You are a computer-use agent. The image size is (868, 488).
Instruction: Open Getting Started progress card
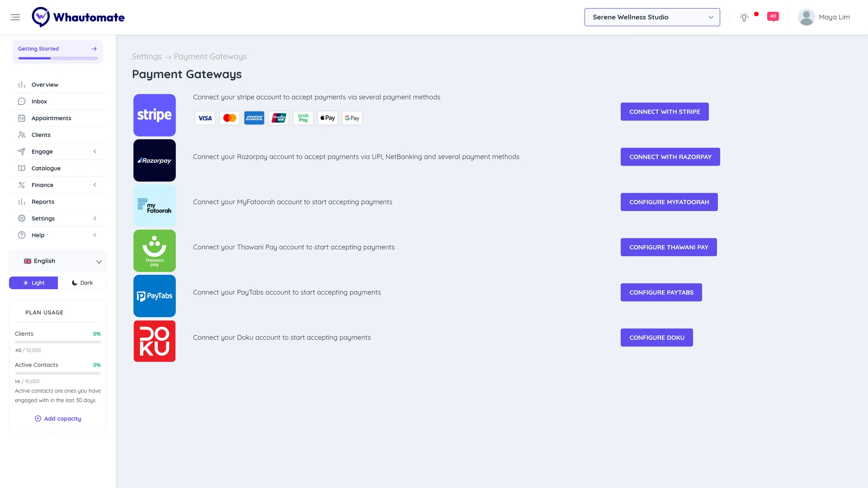tap(58, 52)
